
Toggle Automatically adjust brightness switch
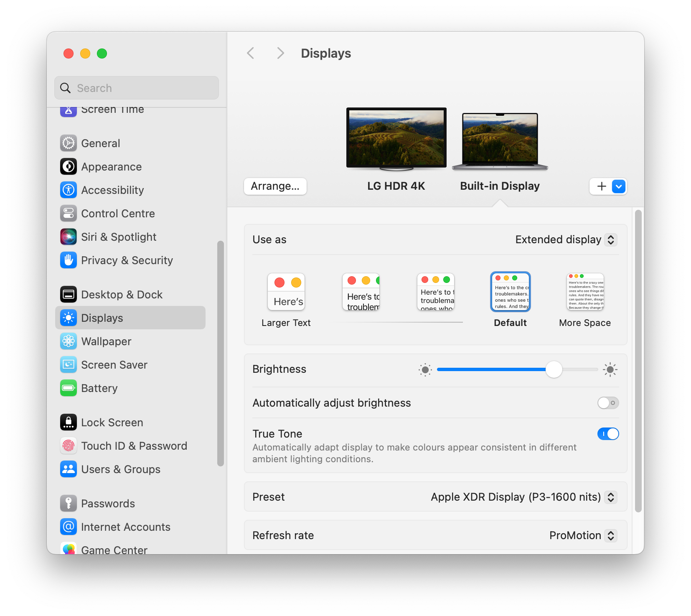tap(608, 403)
